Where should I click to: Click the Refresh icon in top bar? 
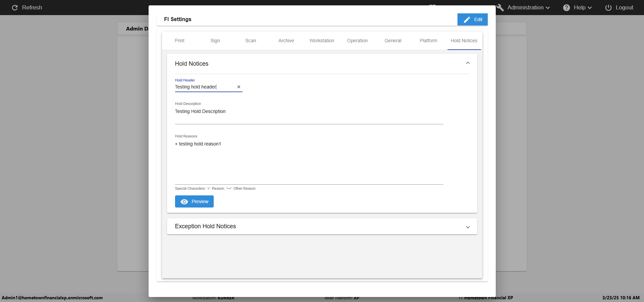point(15,8)
